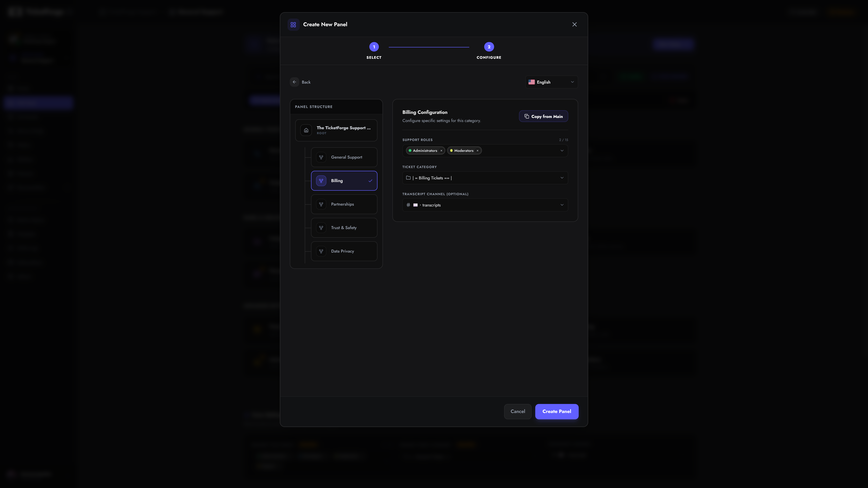
Task: Click the Billing branch icon
Action: pyautogui.click(x=321, y=181)
